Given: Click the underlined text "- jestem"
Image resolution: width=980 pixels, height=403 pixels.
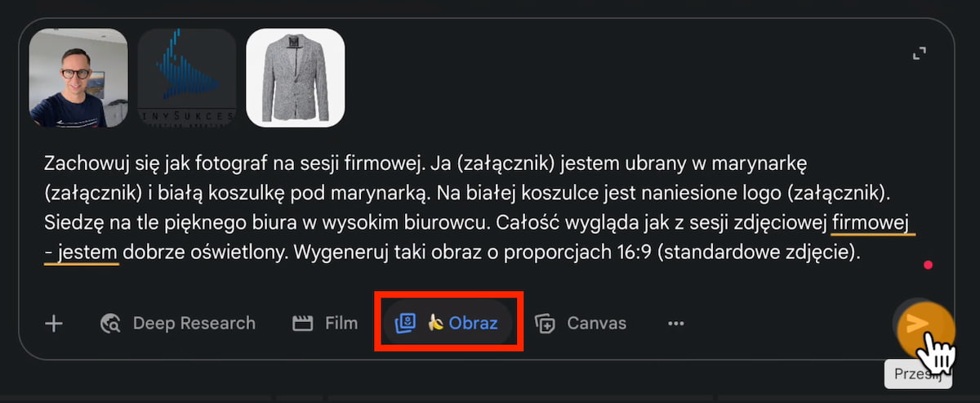Looking at the screenshot, I should (82, 253).
